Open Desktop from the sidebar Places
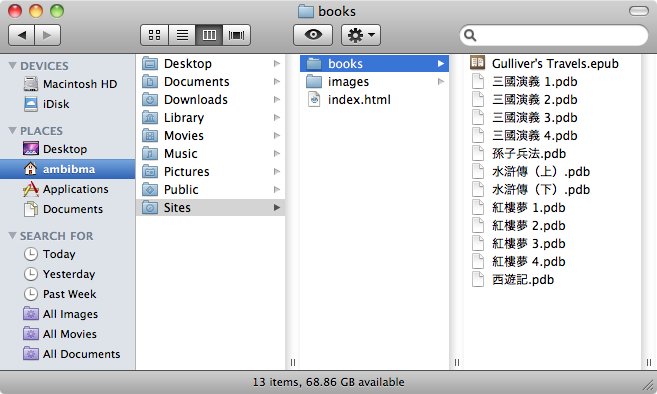The image size is (657, 394). coord(67,149)
